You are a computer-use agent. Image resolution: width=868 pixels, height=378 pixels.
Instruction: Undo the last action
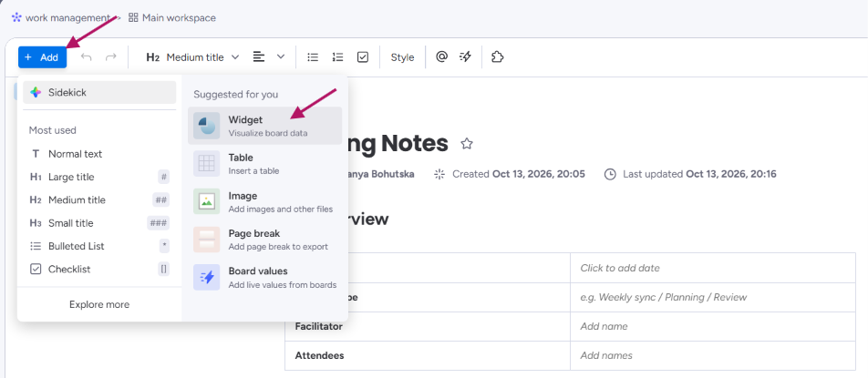point(86,57)
